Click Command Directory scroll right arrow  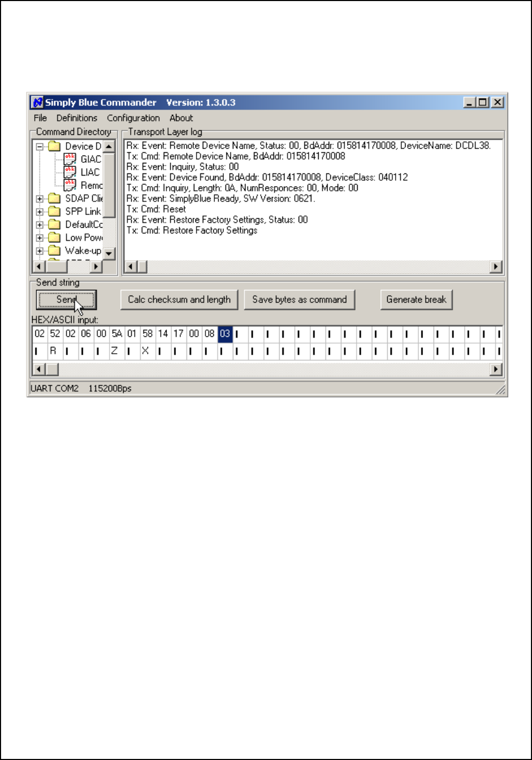pyautogui.click(x=96, y=267)
